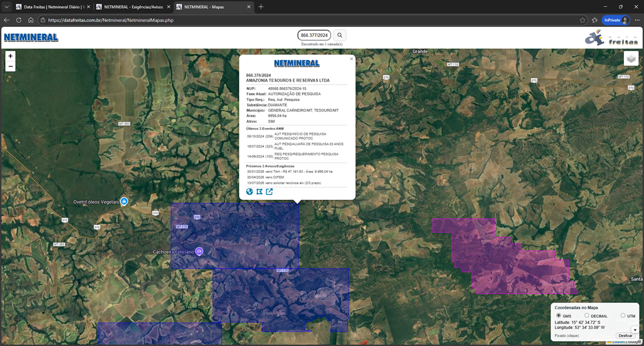The width and height of the screenshot is (644, 346).
Task: Select DECIMAL coordinate format
Action: point(587,315)
